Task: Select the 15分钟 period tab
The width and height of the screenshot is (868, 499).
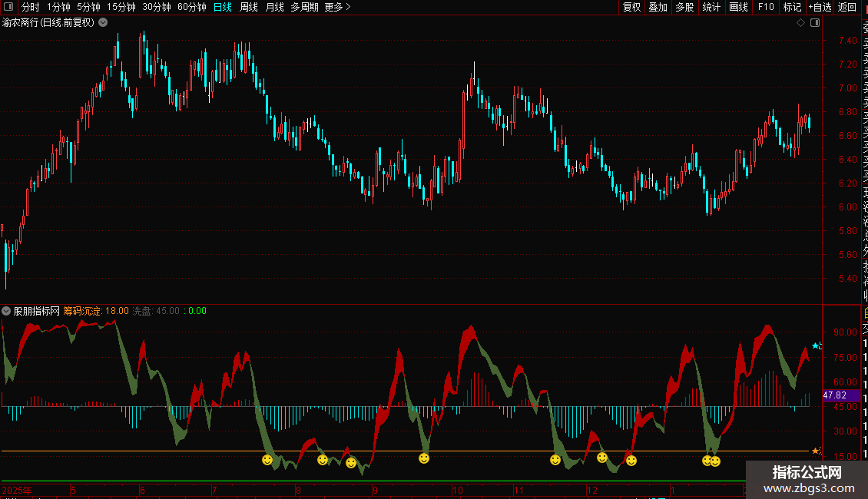Action: [x=121, y=7]
